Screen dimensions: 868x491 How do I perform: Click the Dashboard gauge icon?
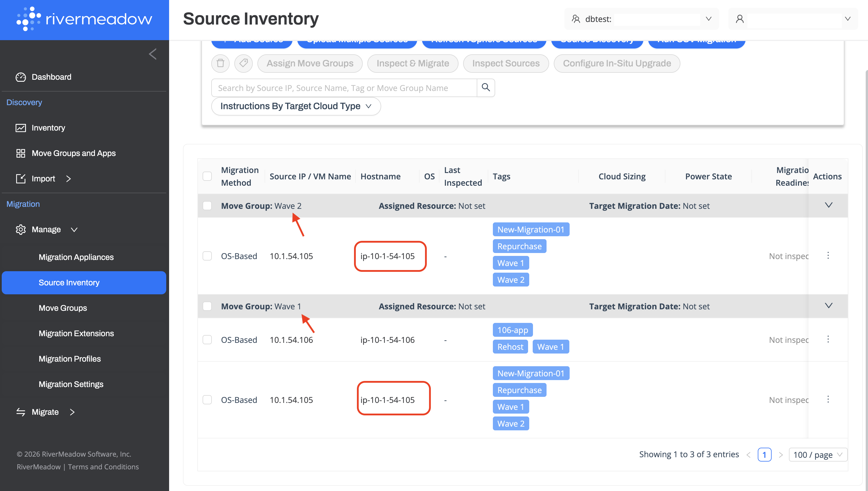[20, 77]
